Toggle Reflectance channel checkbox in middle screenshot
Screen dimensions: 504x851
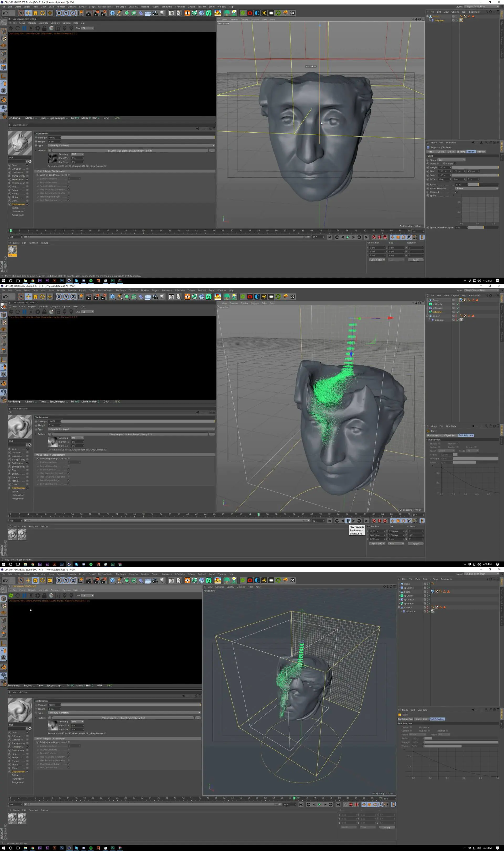click(27, 463)
